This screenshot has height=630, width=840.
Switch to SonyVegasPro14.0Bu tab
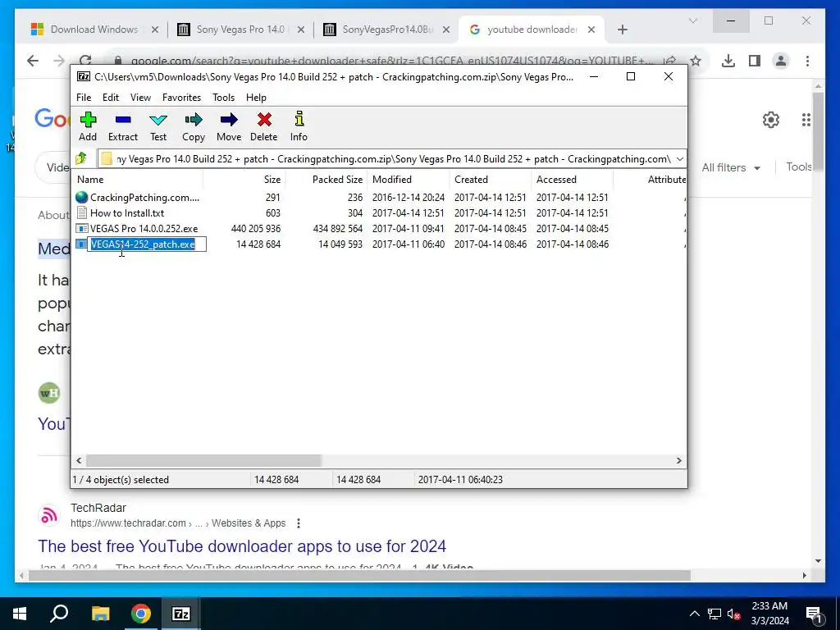pos(387,30)
